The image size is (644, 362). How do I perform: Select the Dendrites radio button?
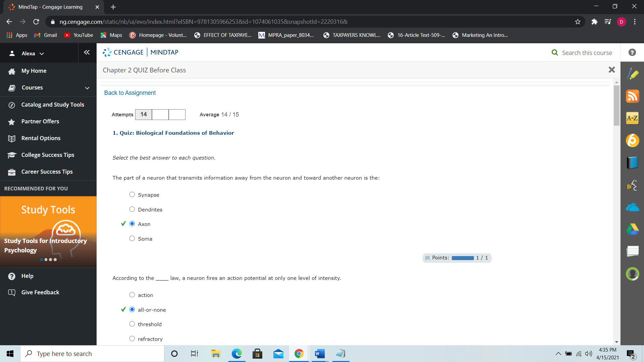pos(132,209)
